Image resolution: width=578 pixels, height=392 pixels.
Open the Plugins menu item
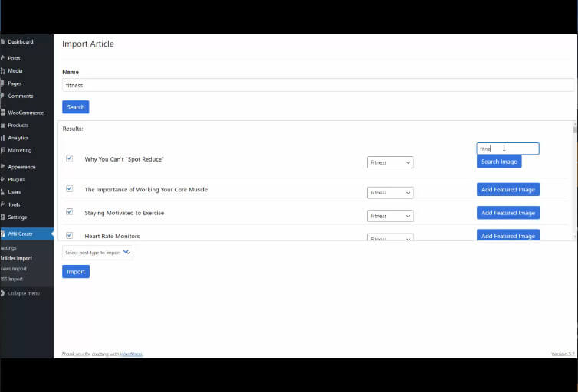click(x=16, y=179)
